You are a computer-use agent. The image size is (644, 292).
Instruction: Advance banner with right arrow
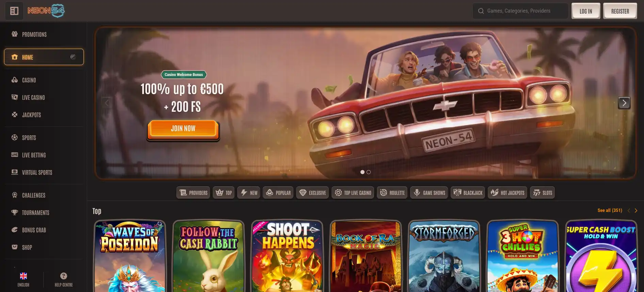(x=624, y=103)
